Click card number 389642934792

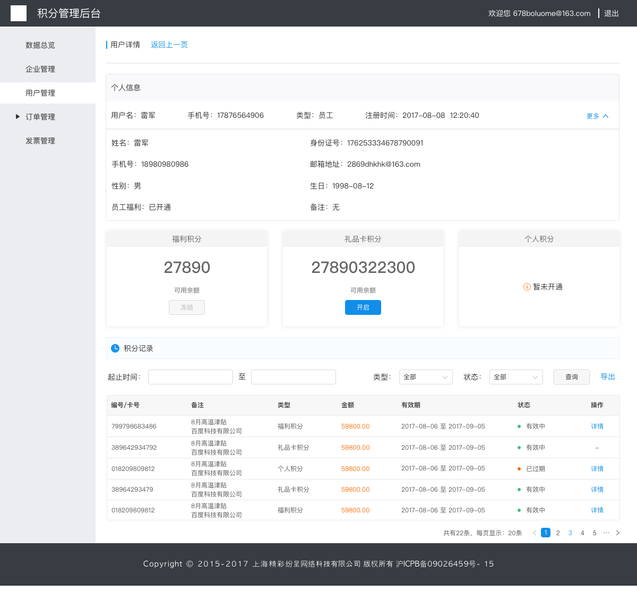click(134, 448)
